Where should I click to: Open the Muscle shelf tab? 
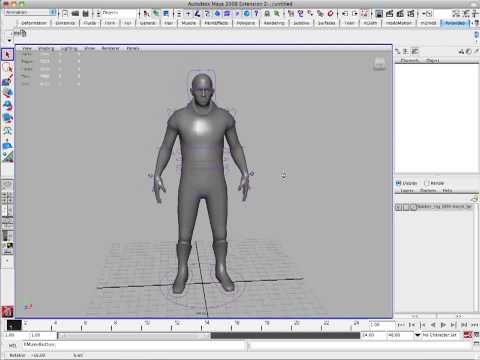click(x=189, y=23)
